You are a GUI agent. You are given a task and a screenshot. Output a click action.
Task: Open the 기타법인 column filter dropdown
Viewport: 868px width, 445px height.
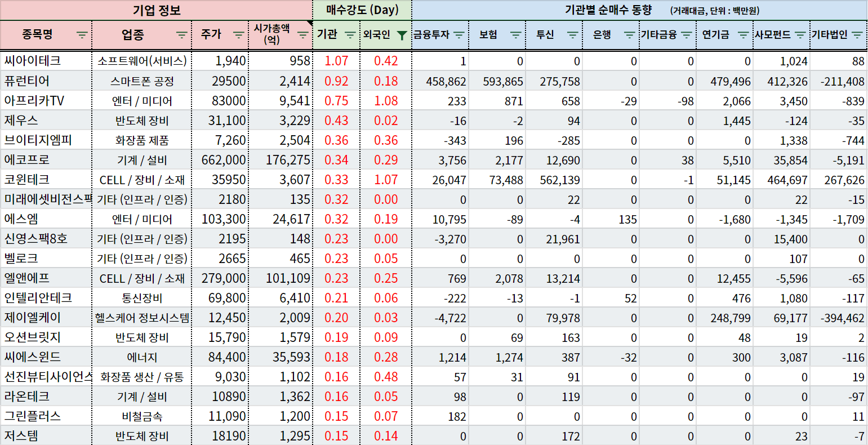[858, 35]
